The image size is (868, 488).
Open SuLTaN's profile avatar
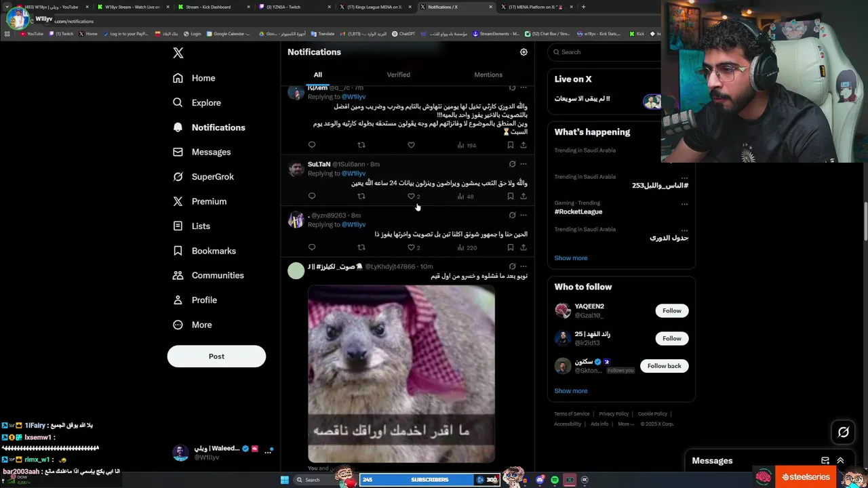pos(296,168)
